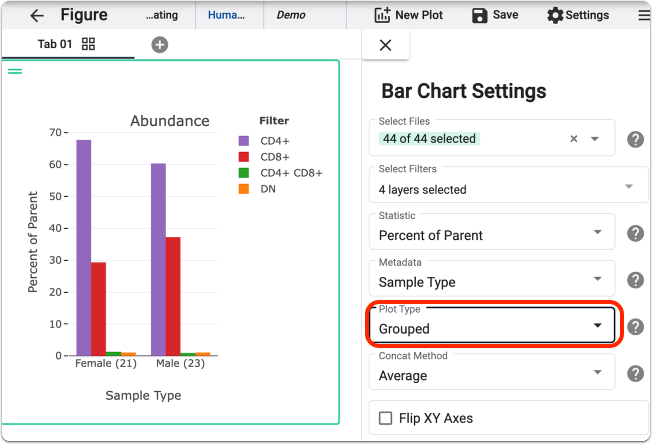Open the Concat Method dropdown showing Average

[492, 372]
